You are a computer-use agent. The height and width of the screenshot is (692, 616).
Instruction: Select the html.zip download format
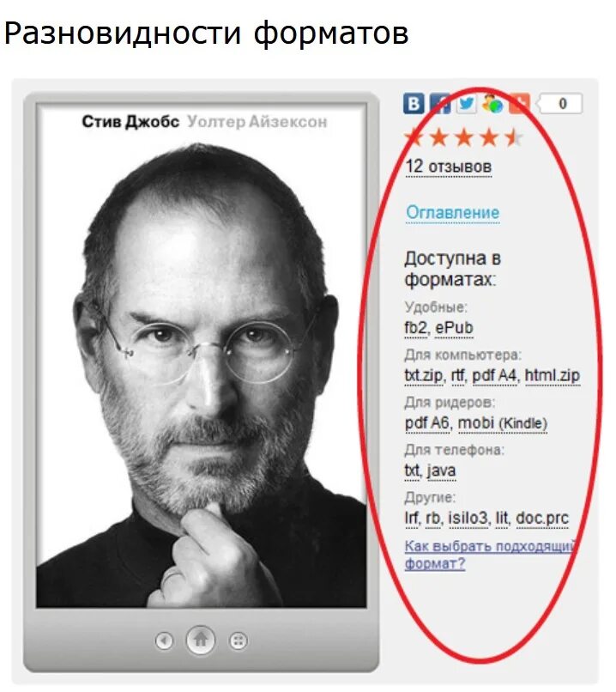[x=552, y=375]
